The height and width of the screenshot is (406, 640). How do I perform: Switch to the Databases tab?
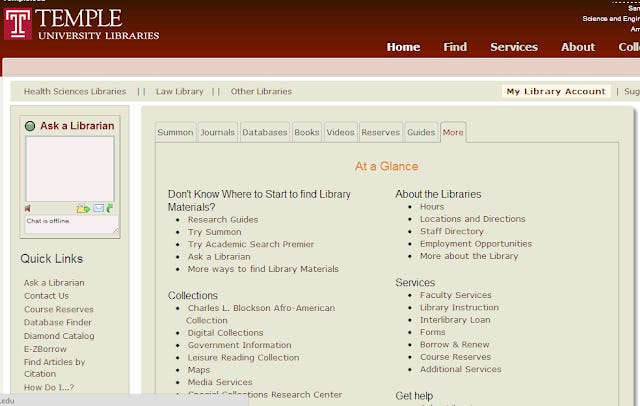click(265, 132)
